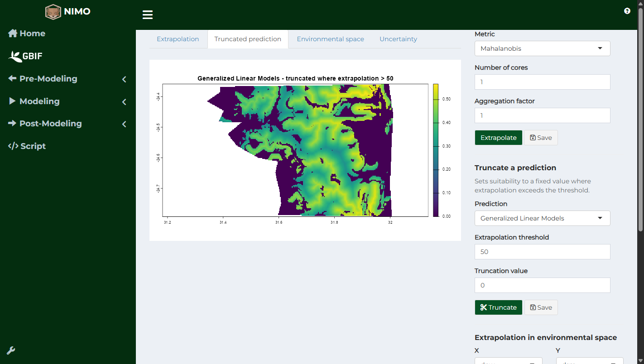Click the Post-Modeling right arrow icon
Viewport: 644px width, 364px height.
pos(12,123)
